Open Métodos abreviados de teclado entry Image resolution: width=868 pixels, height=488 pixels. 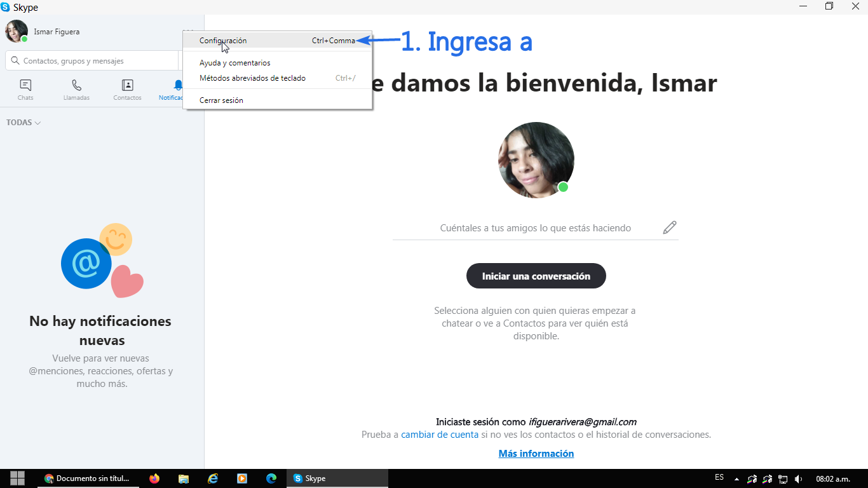(278, 78)
